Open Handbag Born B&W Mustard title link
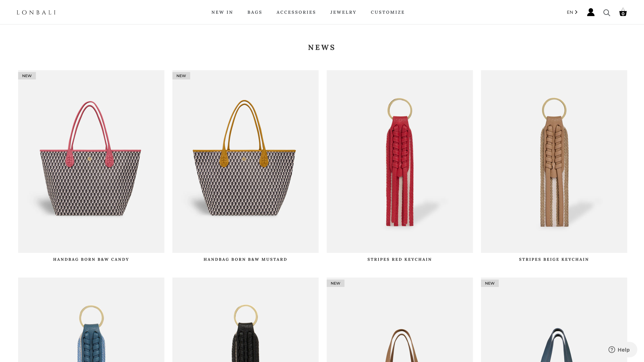This screenshot has height=362, width=644. point(245,259)
